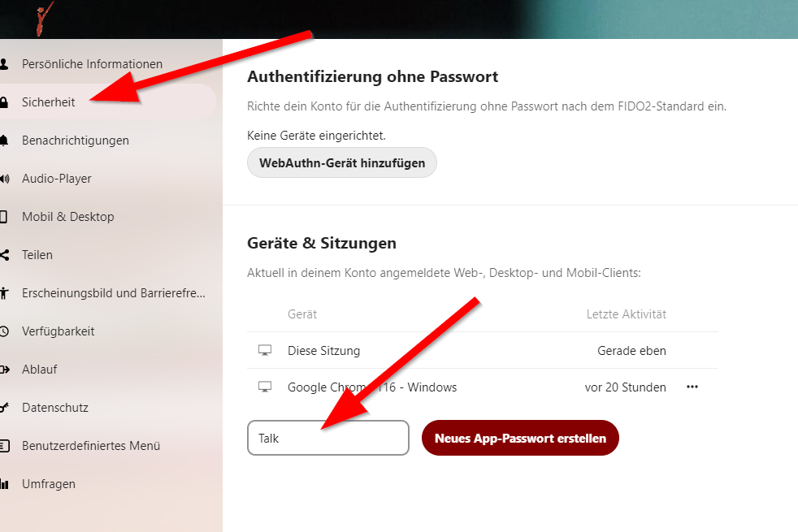Click Neues App-Passwort erstellen button
The width and height of the screenshot is (798, 532).
click(x=520, y=438)
